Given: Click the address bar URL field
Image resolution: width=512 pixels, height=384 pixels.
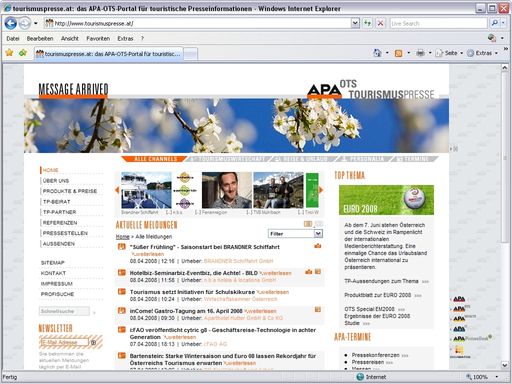Looking at the screenshot, I should [197, 23].
